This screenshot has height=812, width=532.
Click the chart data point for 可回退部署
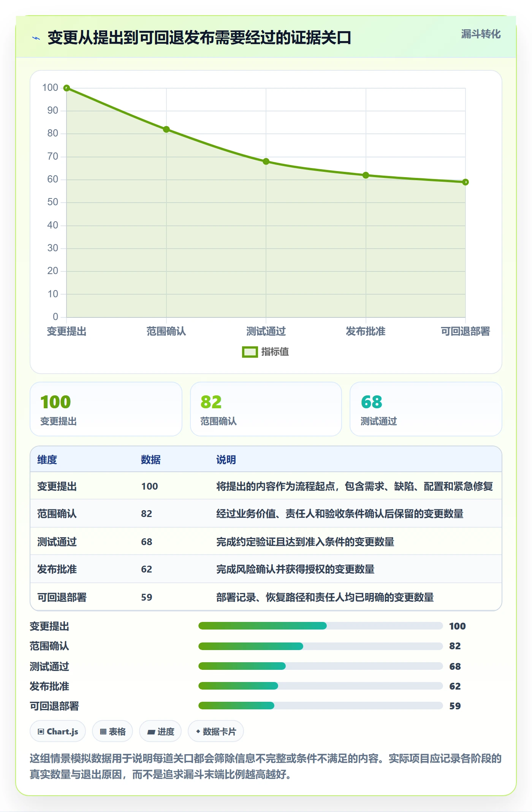click(465, 182)
